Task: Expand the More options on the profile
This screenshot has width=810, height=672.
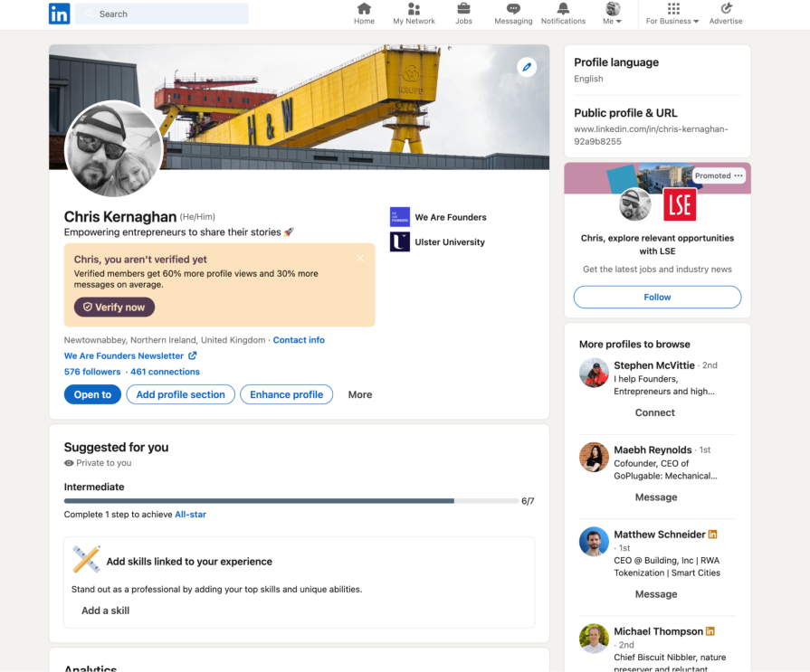Action: click(359, 394)
